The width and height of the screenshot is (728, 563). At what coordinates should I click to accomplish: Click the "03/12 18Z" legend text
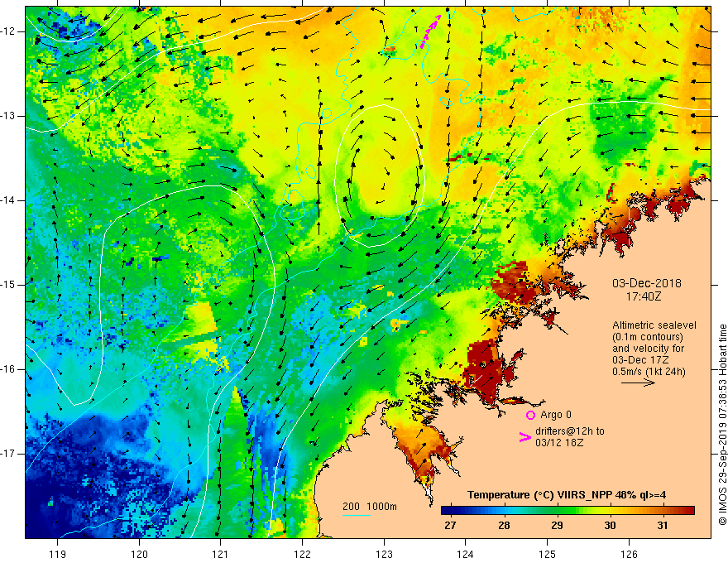(559, 443)
